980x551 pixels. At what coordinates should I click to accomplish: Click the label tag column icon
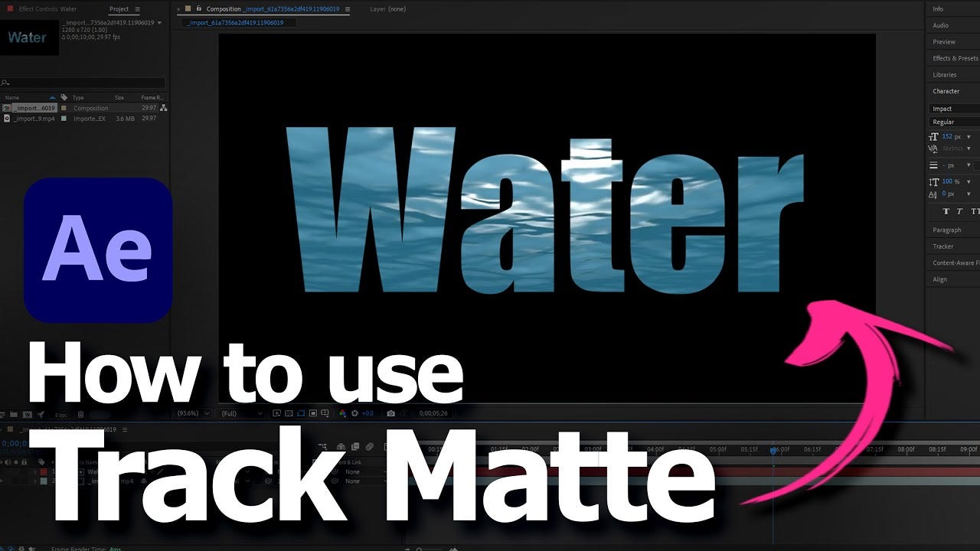64,97
